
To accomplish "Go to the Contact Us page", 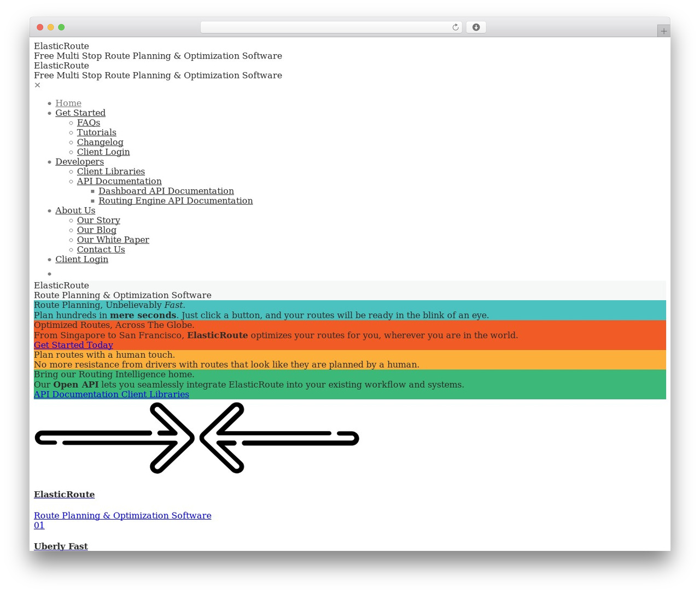I will click(101, 249).
